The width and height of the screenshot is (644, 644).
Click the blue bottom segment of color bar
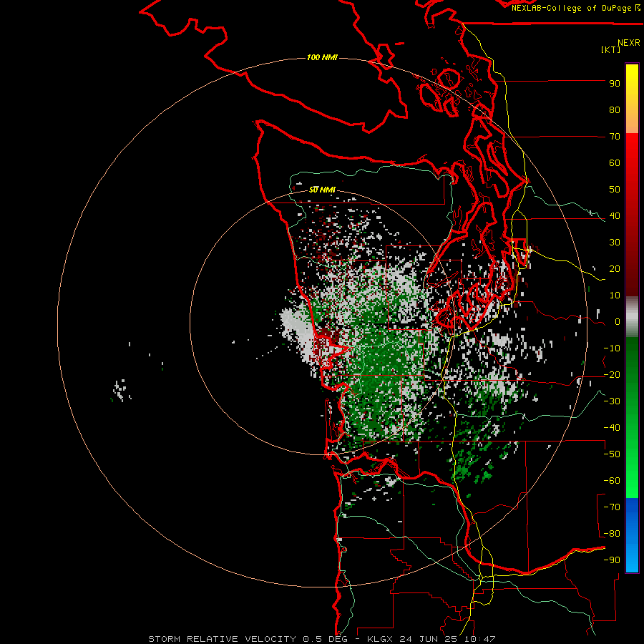[632, 535]
